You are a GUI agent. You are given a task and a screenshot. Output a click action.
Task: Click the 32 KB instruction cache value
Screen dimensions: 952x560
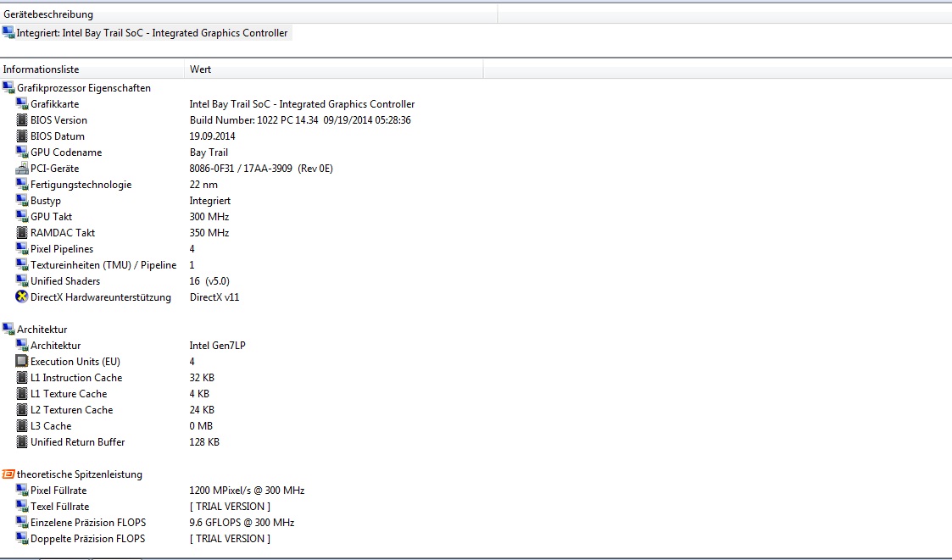tap(202, 377)
